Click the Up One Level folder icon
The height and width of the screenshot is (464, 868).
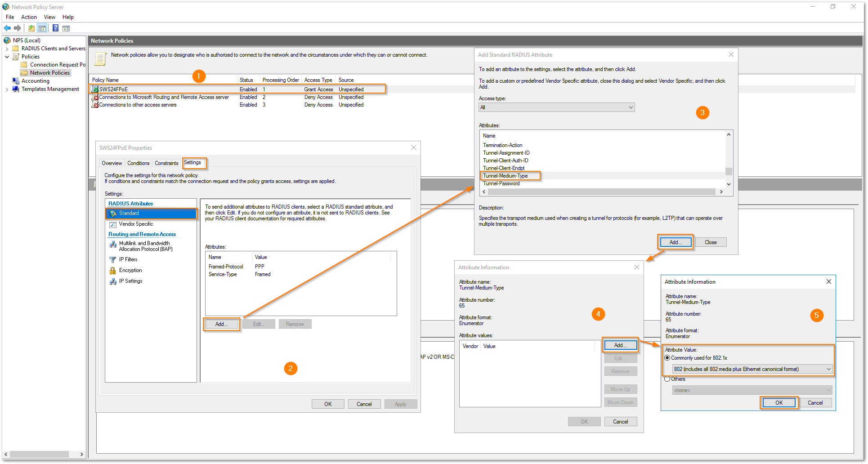[x=31, y=28]
